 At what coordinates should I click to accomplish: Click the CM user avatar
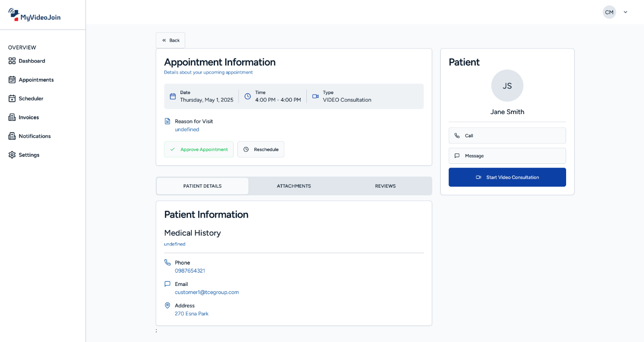(609, 12)
